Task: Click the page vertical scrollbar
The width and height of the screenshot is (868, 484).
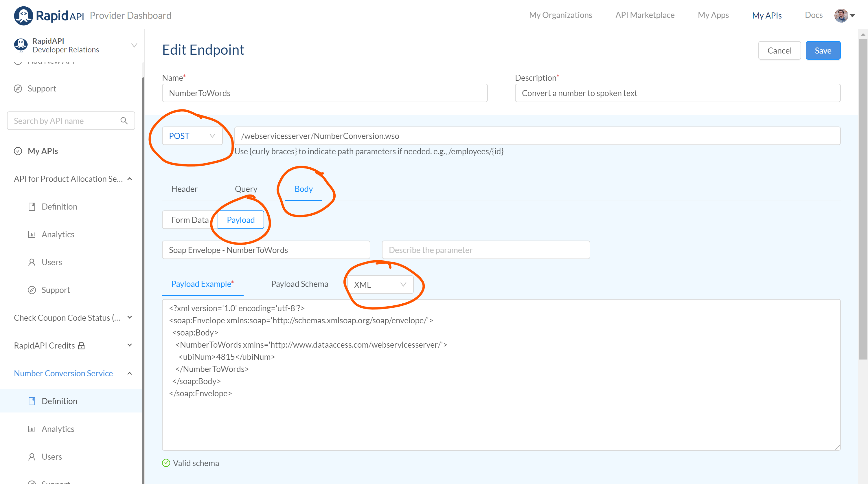Action: click(x=863, y=199)
